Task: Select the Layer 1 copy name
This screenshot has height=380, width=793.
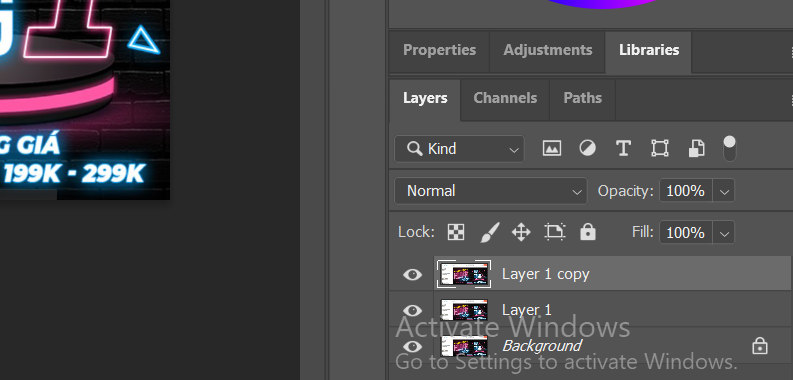Action: pyautogui.click(x=546, y=274)
